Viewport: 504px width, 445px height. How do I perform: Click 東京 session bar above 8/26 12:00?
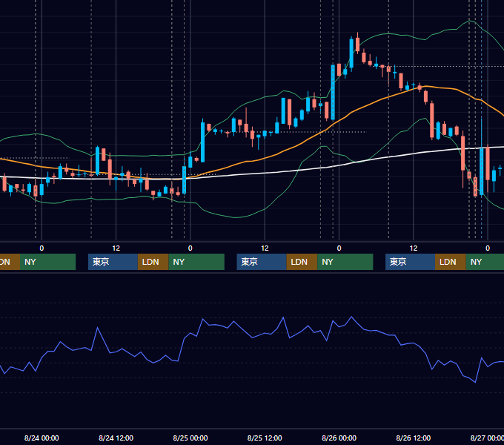[x=410, y=262]
